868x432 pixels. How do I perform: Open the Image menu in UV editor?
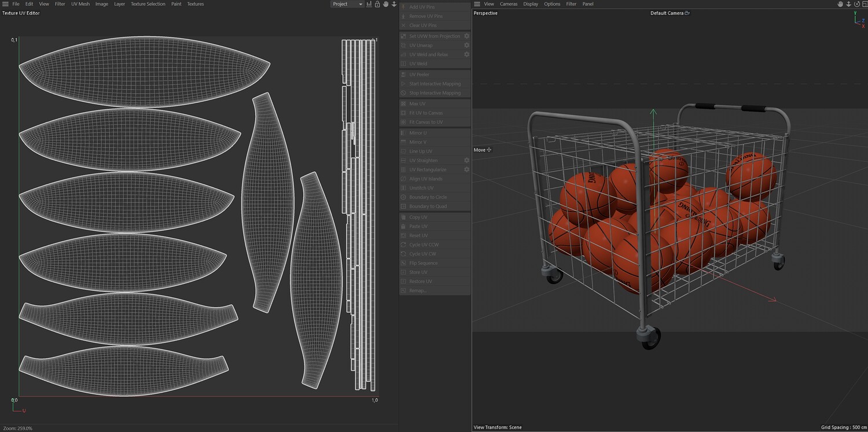102,4
